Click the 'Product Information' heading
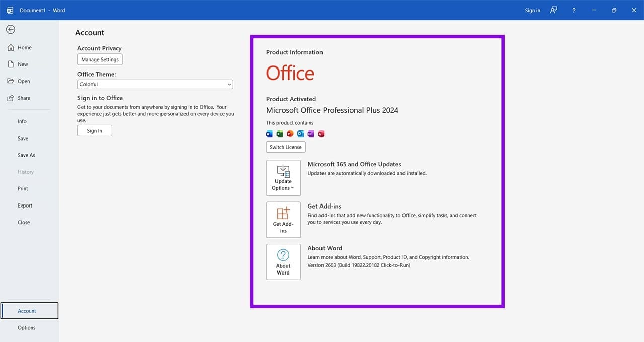The image size is (644, 342). (x=294, y=52)
